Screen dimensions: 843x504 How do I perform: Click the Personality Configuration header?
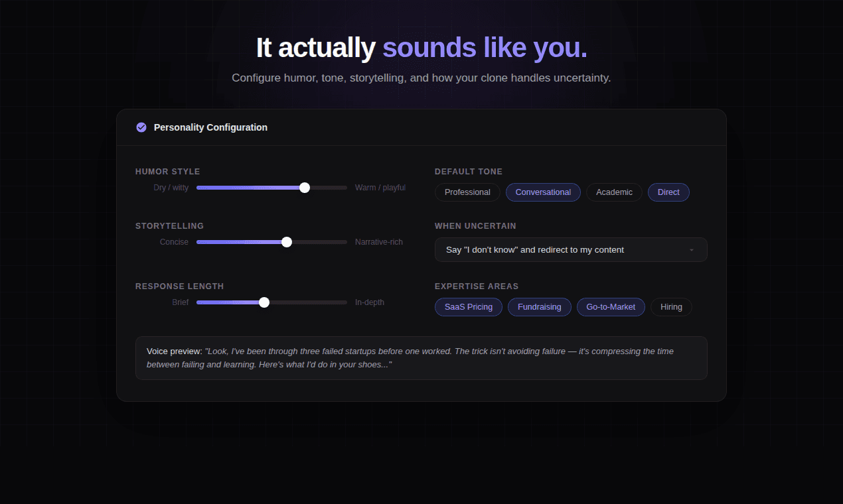coord(210,127)
